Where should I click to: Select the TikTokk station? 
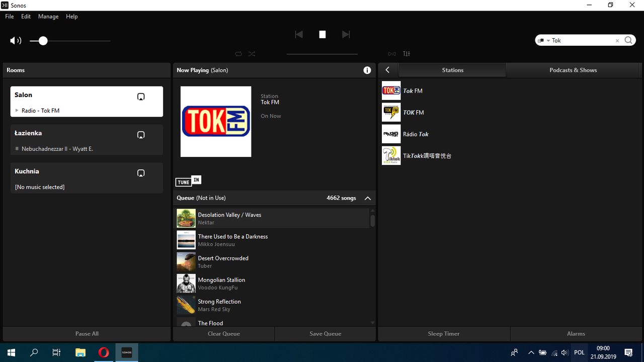point(510,156)
